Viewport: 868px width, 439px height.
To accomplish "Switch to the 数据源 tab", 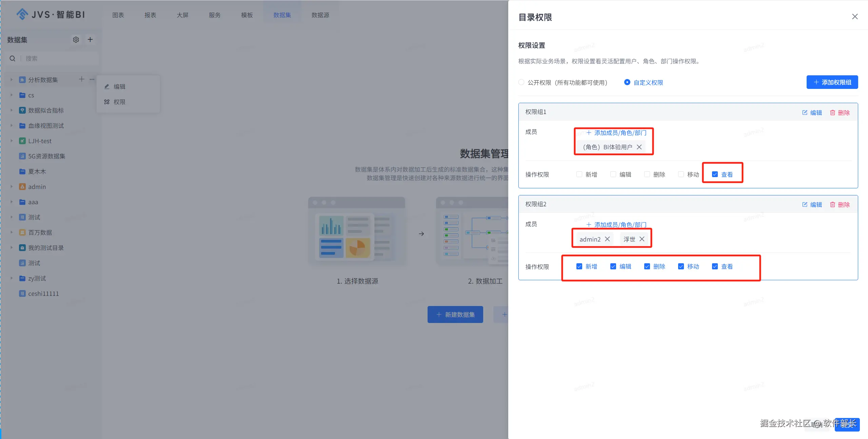I will [x=320, y=15].
